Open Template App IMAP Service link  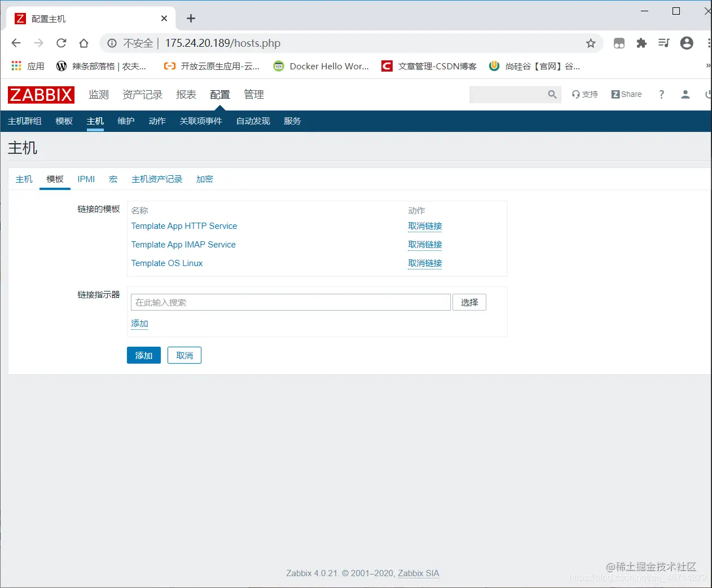183,245
